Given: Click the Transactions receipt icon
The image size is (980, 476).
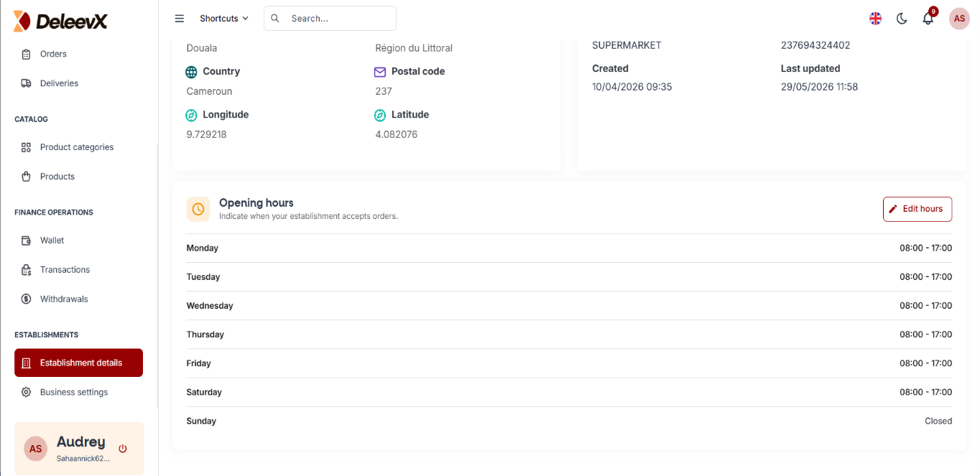Looking at the screenshot, I should (27, 270).
